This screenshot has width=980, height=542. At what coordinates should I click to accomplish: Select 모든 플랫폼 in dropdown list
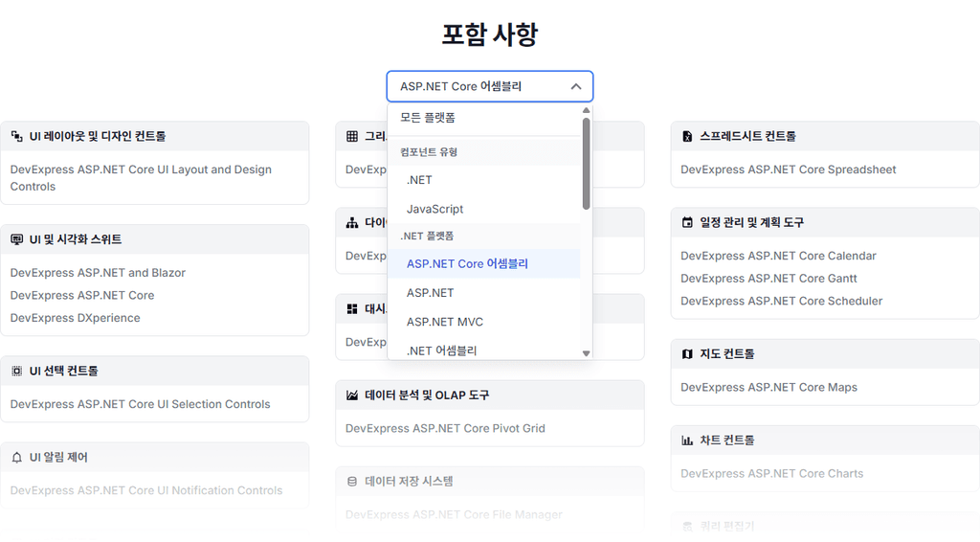[x=483, y=118]
